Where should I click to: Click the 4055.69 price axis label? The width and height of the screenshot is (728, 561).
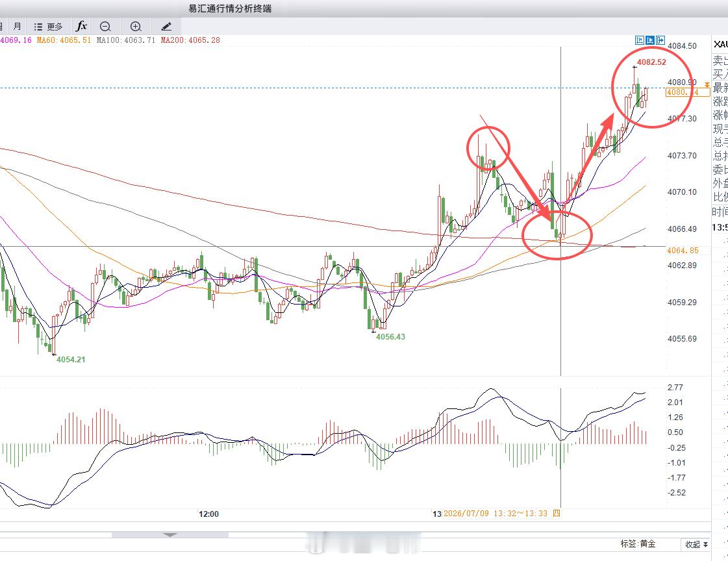[682, 339]
